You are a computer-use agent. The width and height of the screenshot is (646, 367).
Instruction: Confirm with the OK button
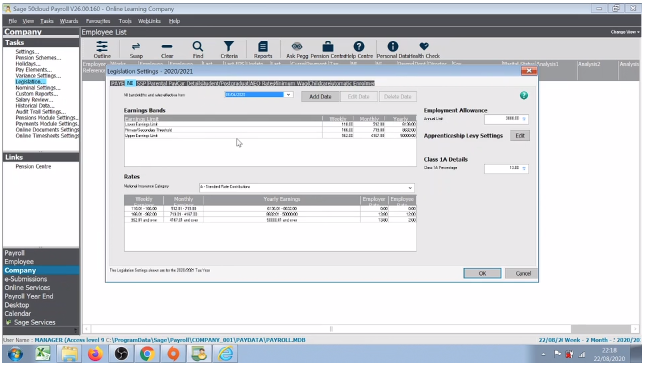482,273
